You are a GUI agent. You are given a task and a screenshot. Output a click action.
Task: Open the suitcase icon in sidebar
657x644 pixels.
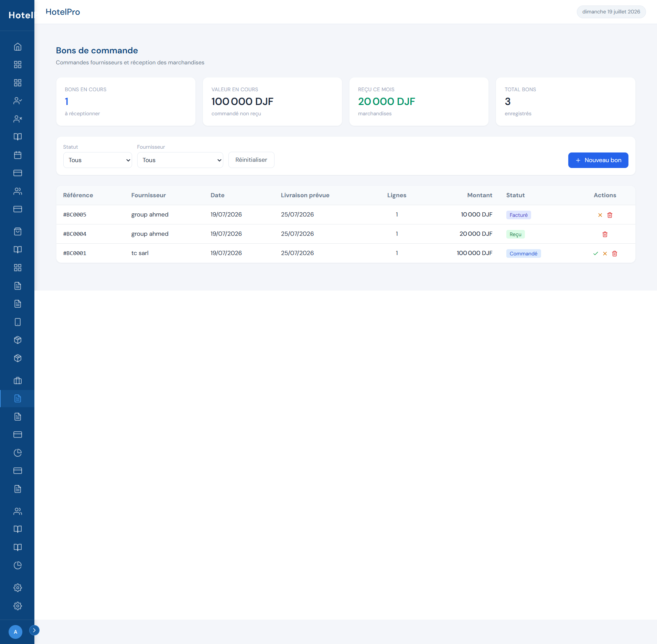point(18,381)
